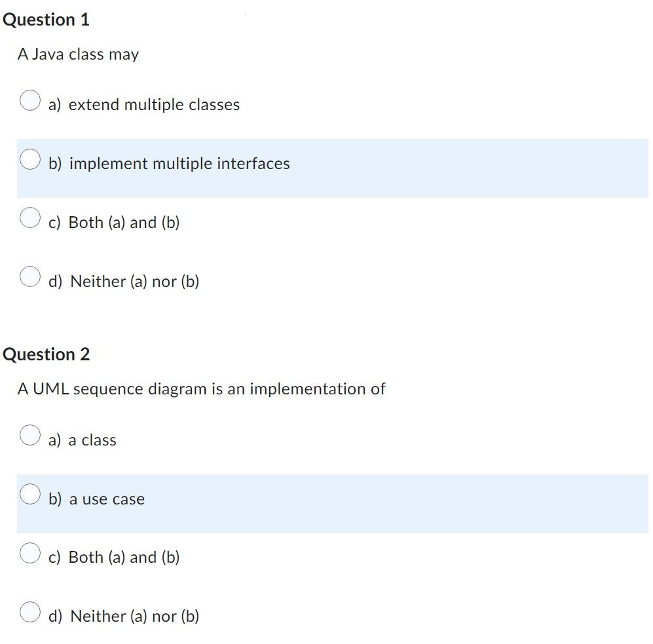The height and width of the screenshot is (644, 653).
Task: Select option a) extend multiple classes
Action: point(29,100)
